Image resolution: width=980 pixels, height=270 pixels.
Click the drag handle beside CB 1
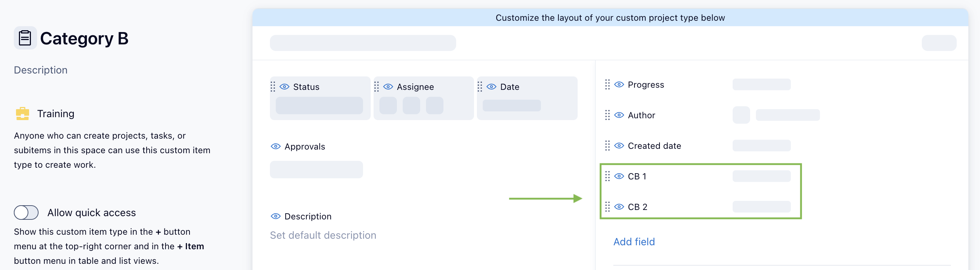click(607, 176)
